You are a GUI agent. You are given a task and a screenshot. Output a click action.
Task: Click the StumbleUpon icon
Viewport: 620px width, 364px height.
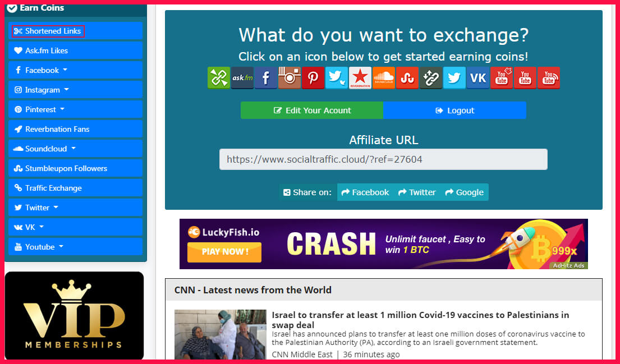pyautogui.click(x=407, y=78)
